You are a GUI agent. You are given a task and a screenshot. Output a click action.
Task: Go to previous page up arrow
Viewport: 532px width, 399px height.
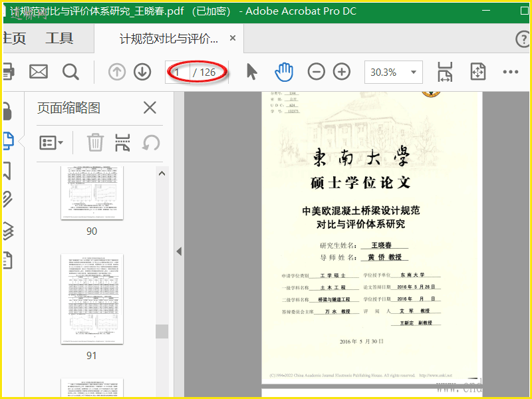pyautogui.click(x=117, y=72)
